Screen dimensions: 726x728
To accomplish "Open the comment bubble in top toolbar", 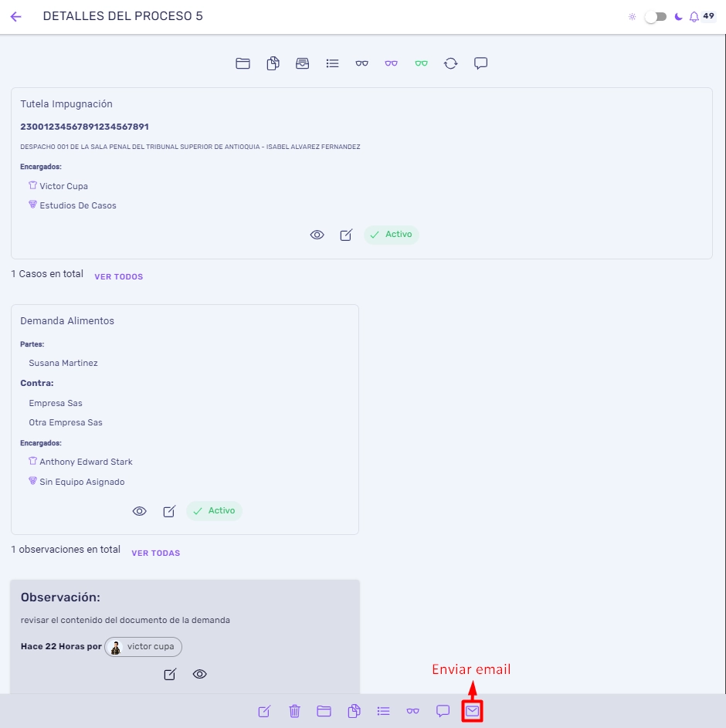I will click(480, 63).
